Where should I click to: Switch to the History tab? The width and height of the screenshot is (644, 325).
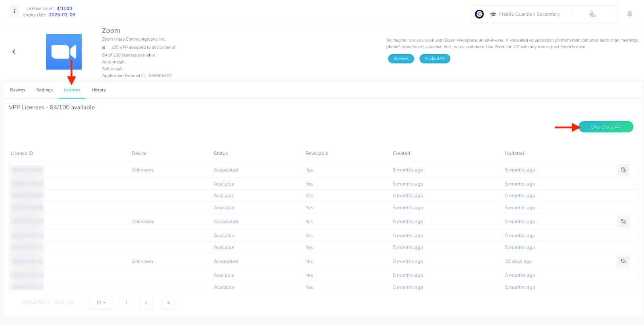click(x=99, y=90)
